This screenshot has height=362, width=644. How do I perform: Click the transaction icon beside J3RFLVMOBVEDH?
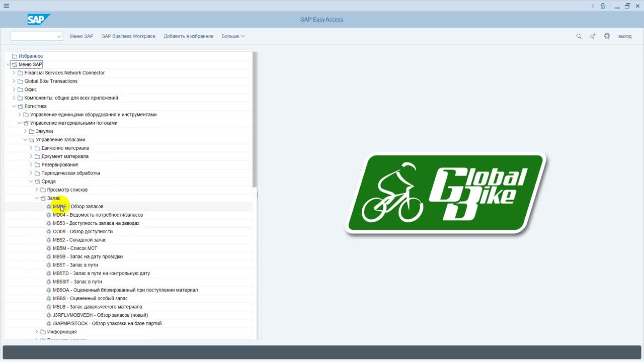49,315
